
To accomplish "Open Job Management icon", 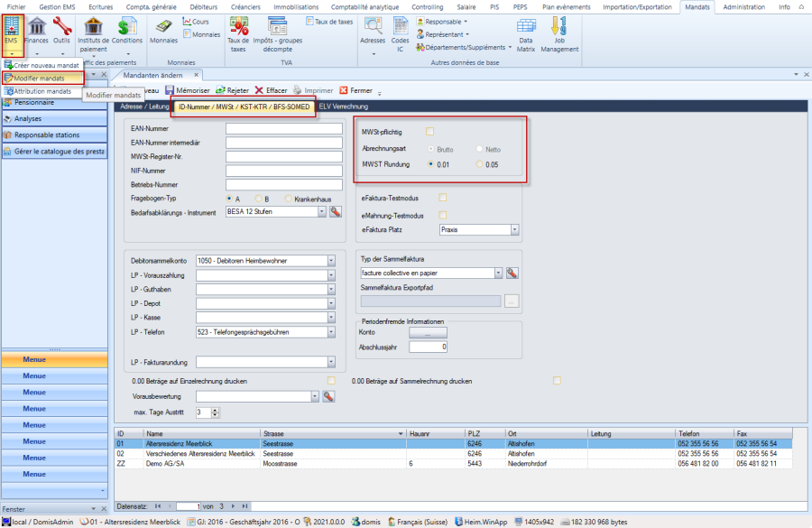I will pos(559,36).
